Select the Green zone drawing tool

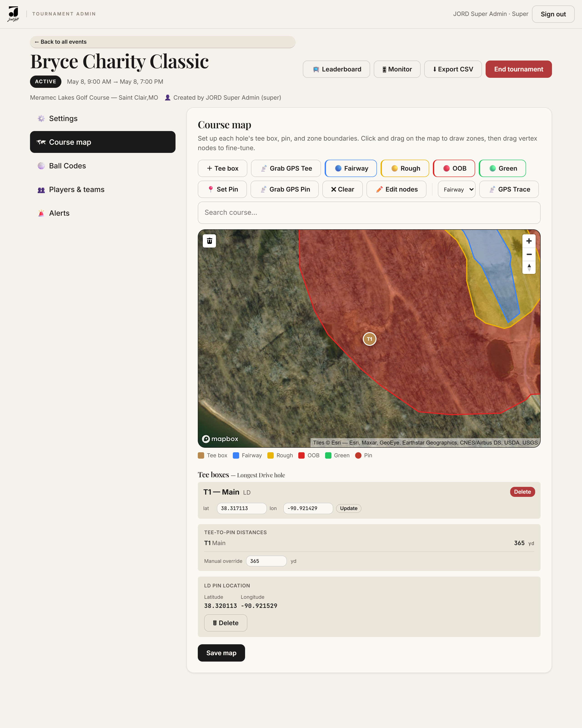502,168
